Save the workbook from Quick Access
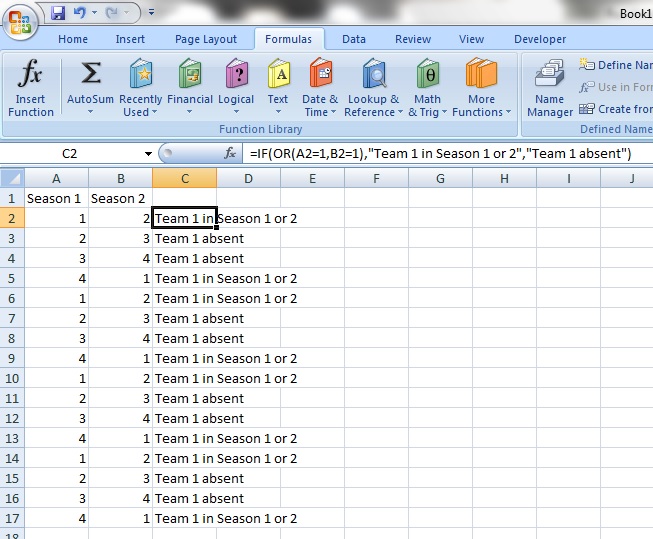Screen dimensions: 653x539 pyautogui.click(x=58, y=14)
